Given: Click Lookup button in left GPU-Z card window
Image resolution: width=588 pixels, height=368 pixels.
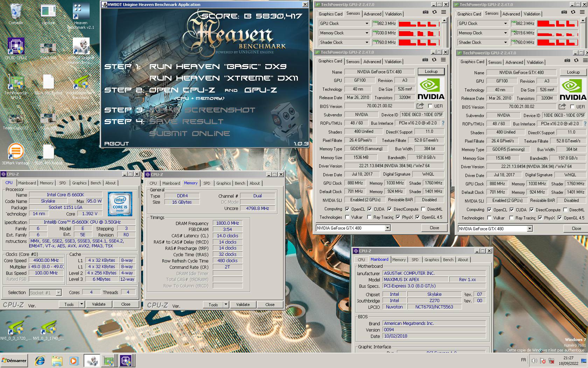Looking at the screenshot, I should 431,71.
